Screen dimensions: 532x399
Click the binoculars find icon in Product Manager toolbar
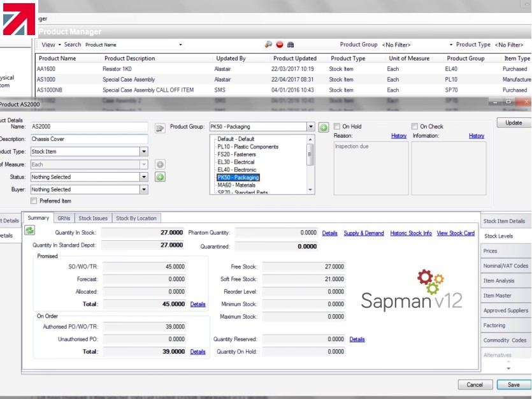pos(291,45)
